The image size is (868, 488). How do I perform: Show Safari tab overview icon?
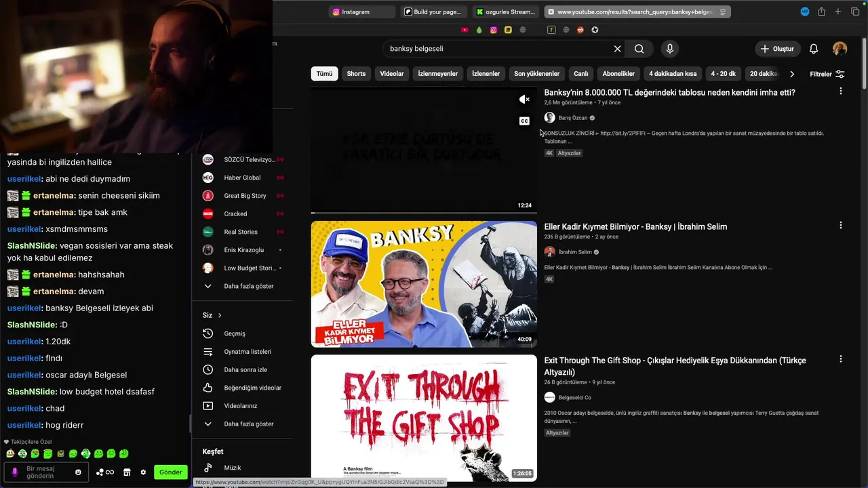[854, 12]
